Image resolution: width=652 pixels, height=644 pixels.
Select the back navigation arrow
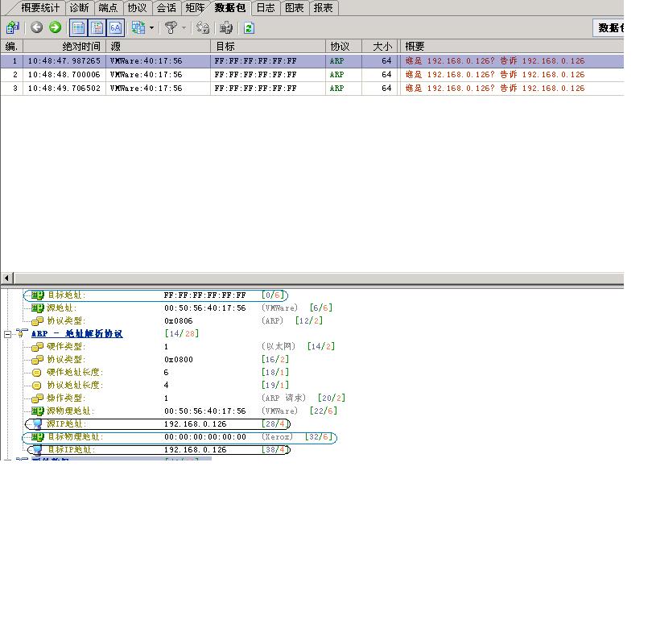[x=36, y=27]
